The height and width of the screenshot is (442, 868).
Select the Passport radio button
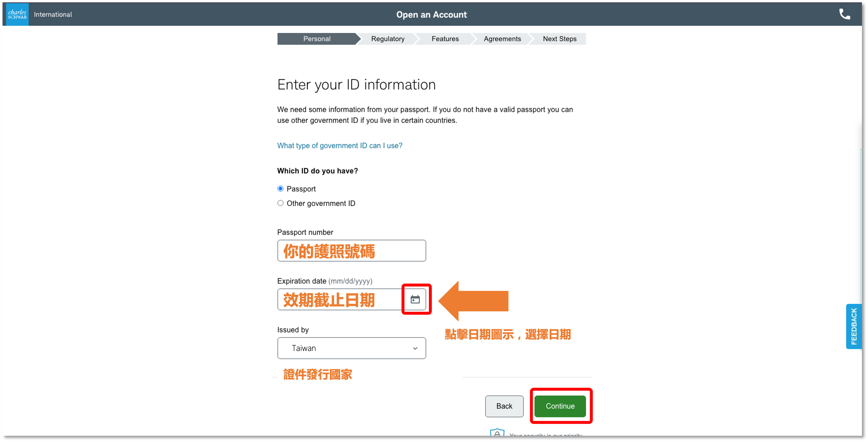point(280,189)
